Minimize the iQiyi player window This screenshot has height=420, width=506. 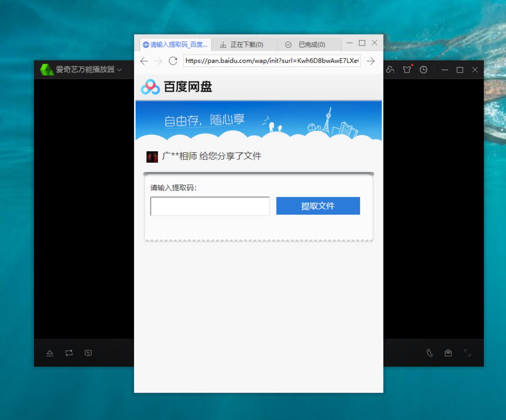click(x=445, y=70)
